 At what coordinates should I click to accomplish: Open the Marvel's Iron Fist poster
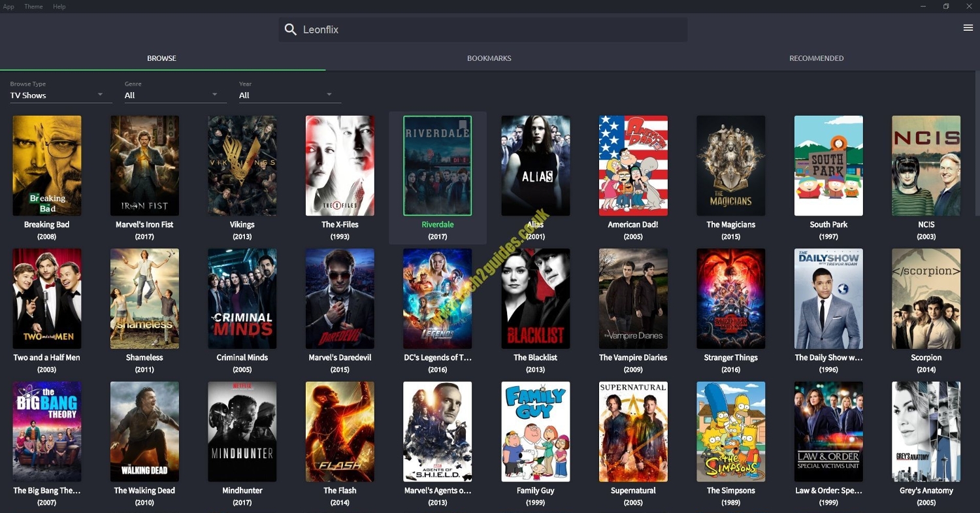pyautogui.click(x=144, y=166)
